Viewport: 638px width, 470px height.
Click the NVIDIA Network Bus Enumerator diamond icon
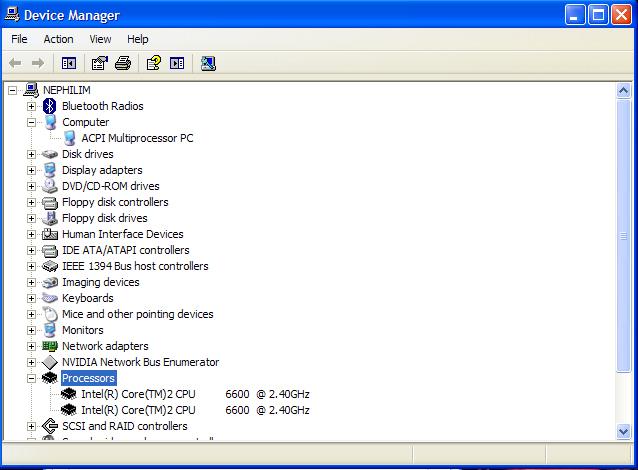click(x=50, y=362)
